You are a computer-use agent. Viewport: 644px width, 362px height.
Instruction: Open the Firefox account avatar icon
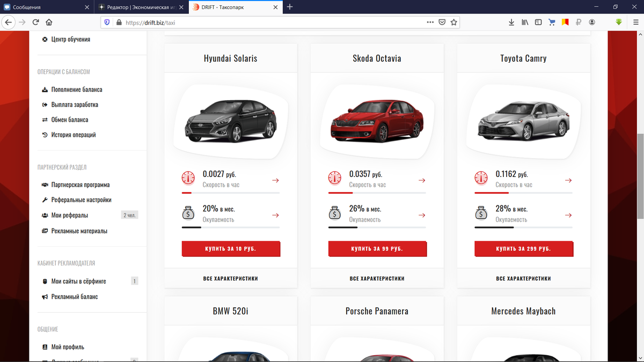coord(592,23)
